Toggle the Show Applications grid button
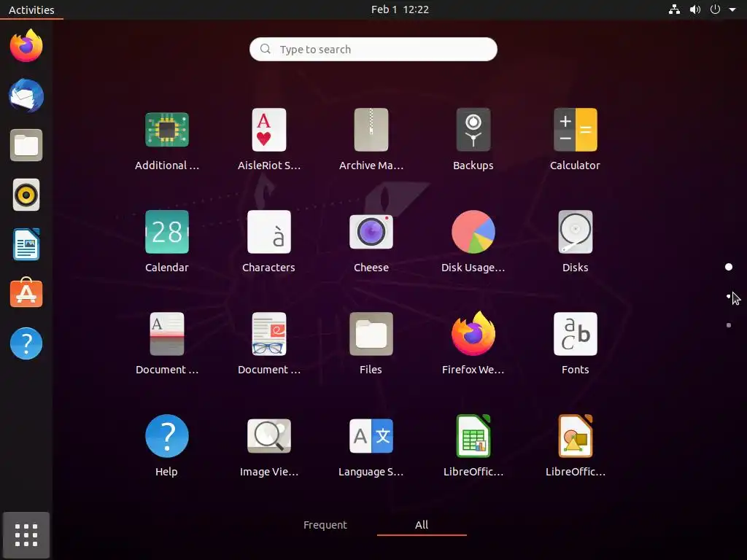 (x=26, y=534)
